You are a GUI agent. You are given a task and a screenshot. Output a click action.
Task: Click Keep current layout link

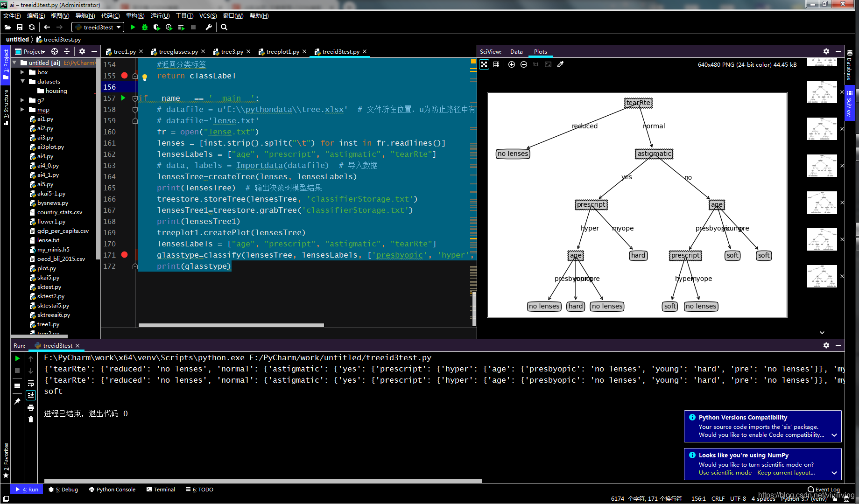[x=786, y=473]
